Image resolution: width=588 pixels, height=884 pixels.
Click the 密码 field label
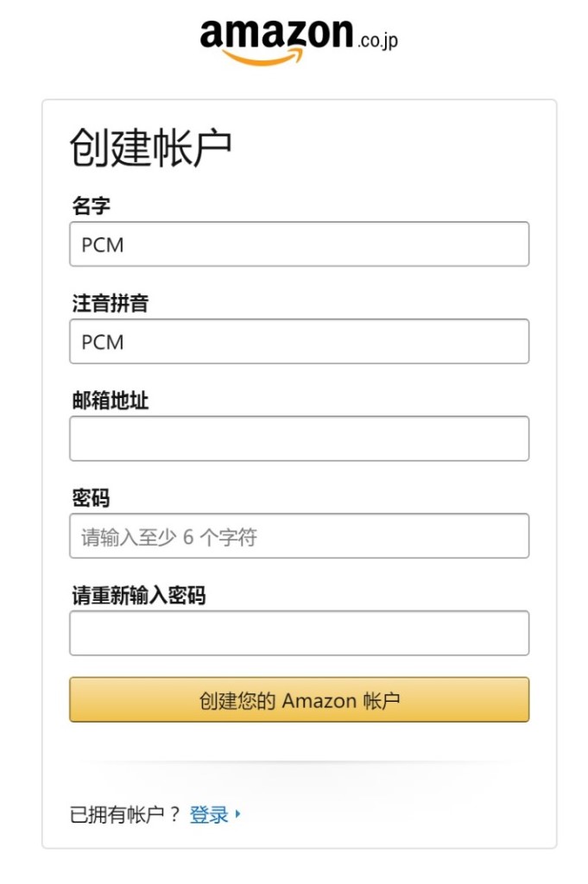pyautogui.click(x=91, y=498)
